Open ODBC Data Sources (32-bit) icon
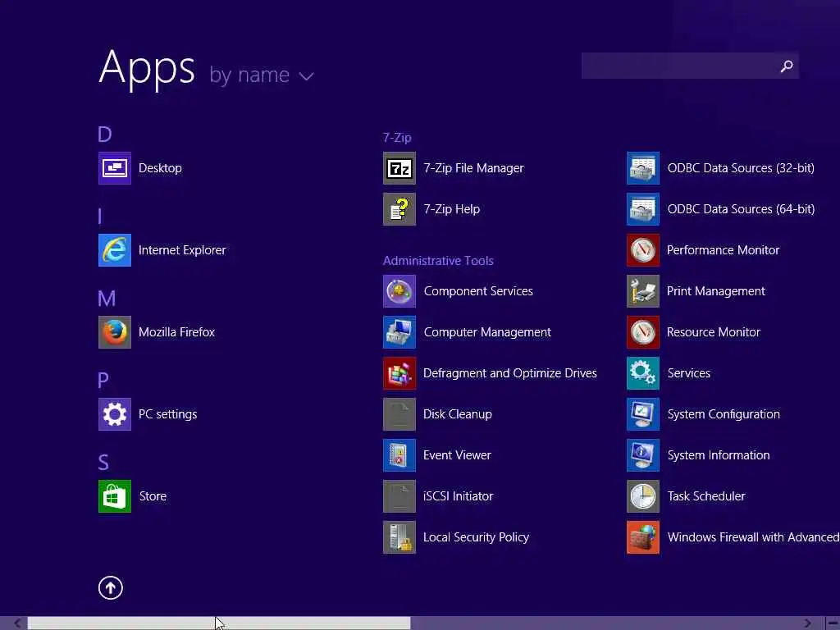Image resolution: width=840 pixels, height=630 pixels. [643, 168]
